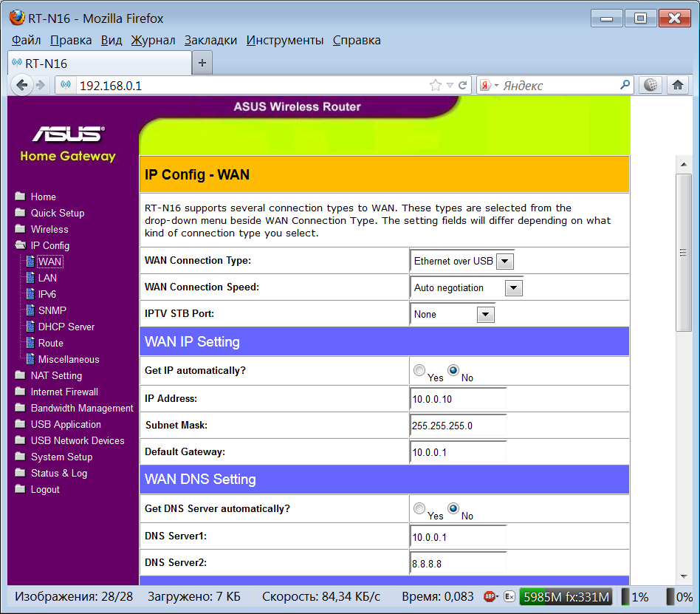
Task: Click the DNS Server2 input field
Action: pyautogui.click(x=458, y=564)
